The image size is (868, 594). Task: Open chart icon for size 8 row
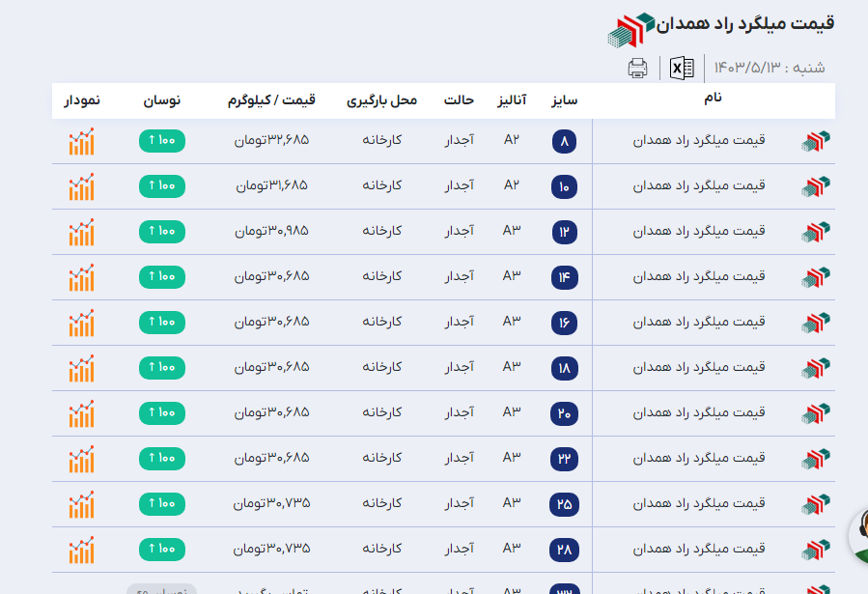tap(82, 141)
